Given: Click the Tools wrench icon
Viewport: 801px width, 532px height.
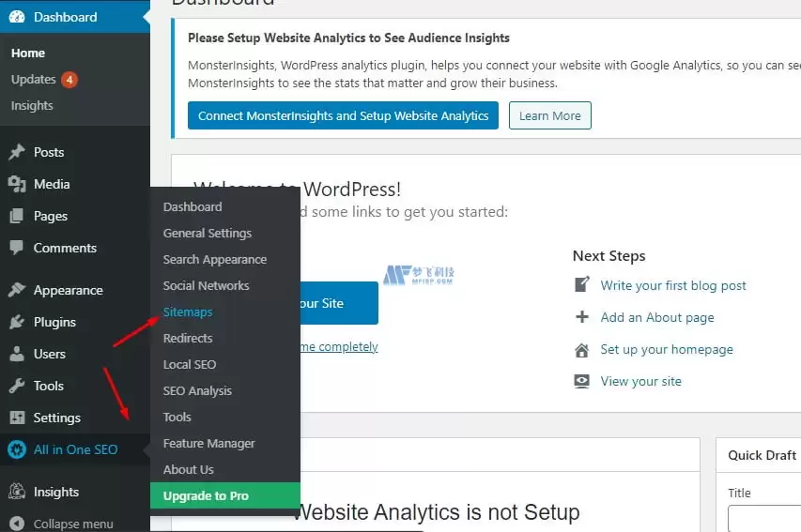Looking at the screenshot, I should [x=17, y=386].
